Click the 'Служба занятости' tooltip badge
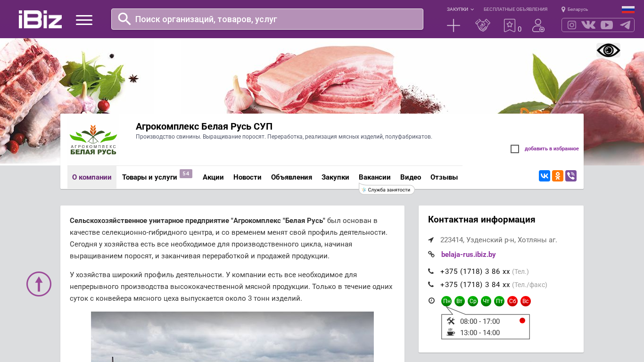644x362 pixels. [387, 189]
